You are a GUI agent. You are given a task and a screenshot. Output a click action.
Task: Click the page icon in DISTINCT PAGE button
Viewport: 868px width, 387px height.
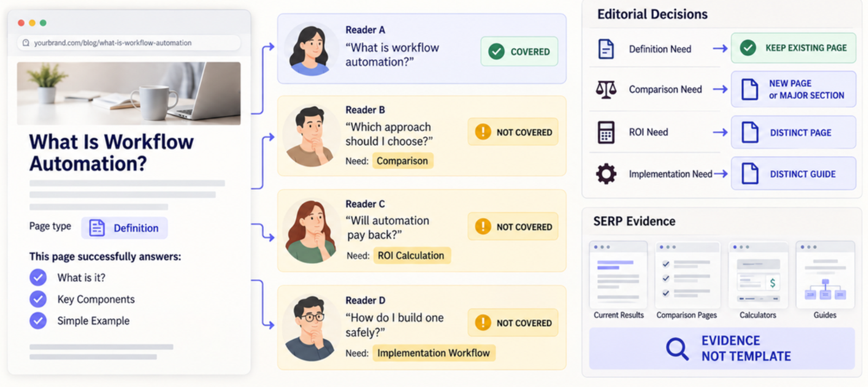click(x=750, y=132)
